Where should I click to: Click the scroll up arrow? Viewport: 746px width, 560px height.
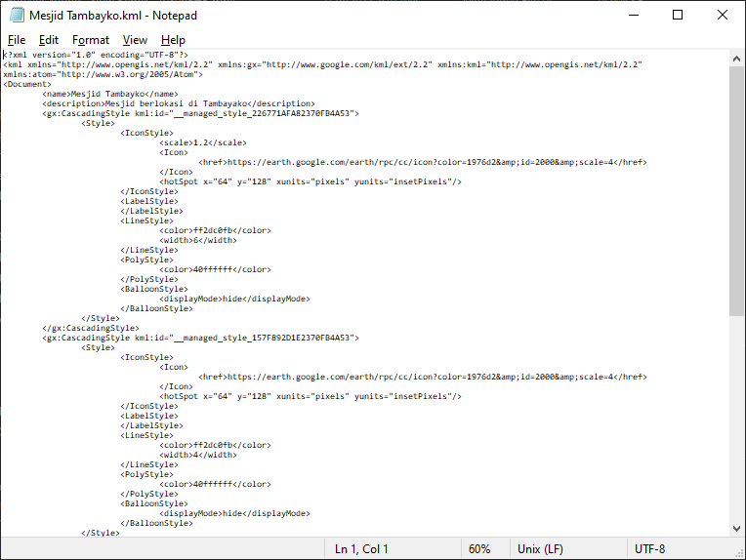click(736, 59)
